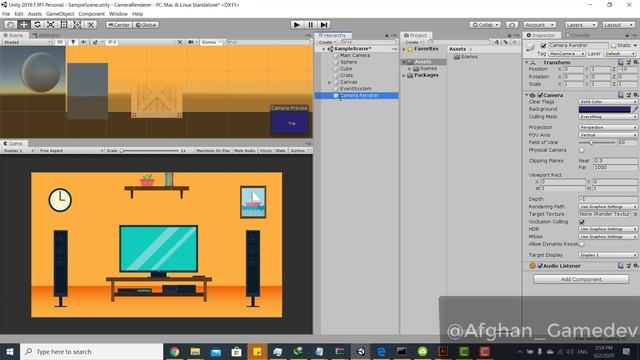Open the Component menu

point(91,14)
